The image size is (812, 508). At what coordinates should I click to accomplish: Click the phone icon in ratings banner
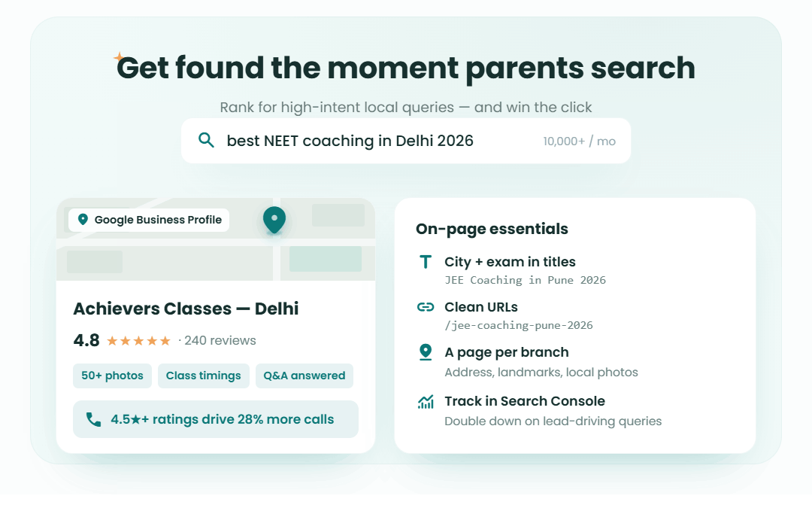94,419
